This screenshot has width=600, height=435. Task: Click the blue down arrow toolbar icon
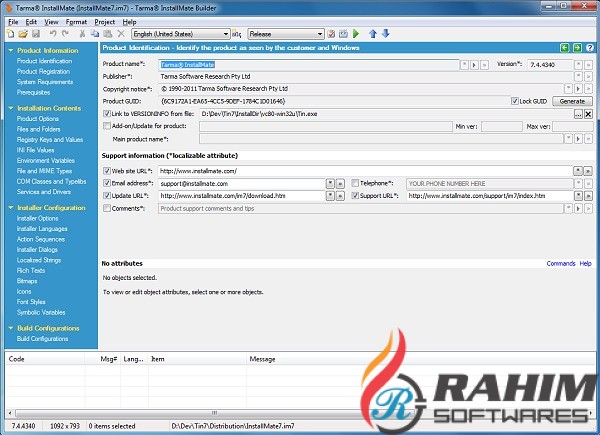[386, 34]
